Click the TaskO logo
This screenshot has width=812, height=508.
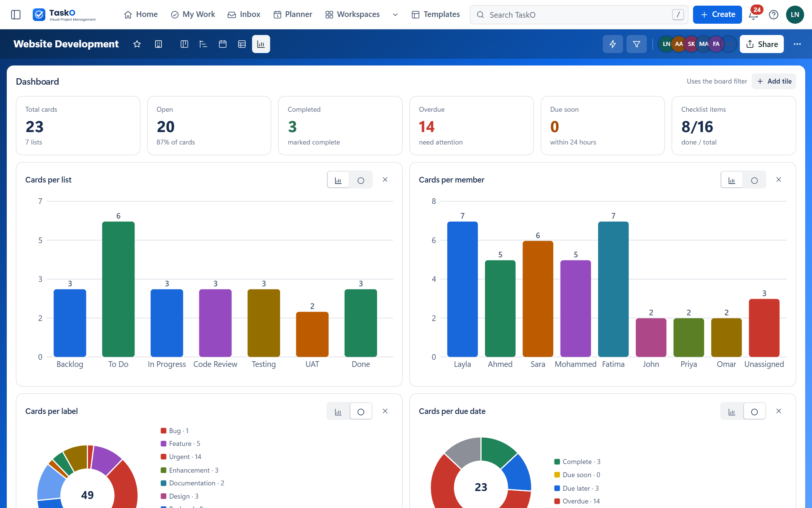tap(64, 15)
